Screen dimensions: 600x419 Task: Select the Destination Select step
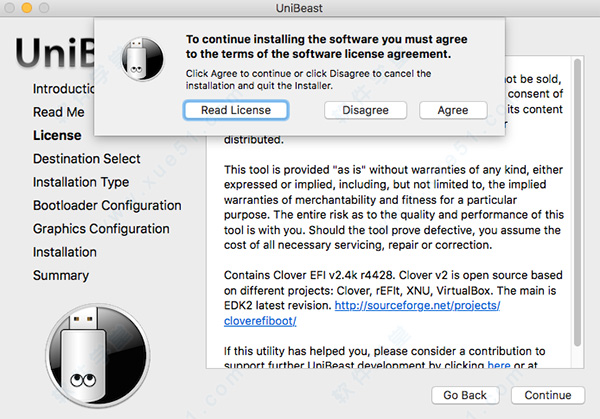click(86, 158)
